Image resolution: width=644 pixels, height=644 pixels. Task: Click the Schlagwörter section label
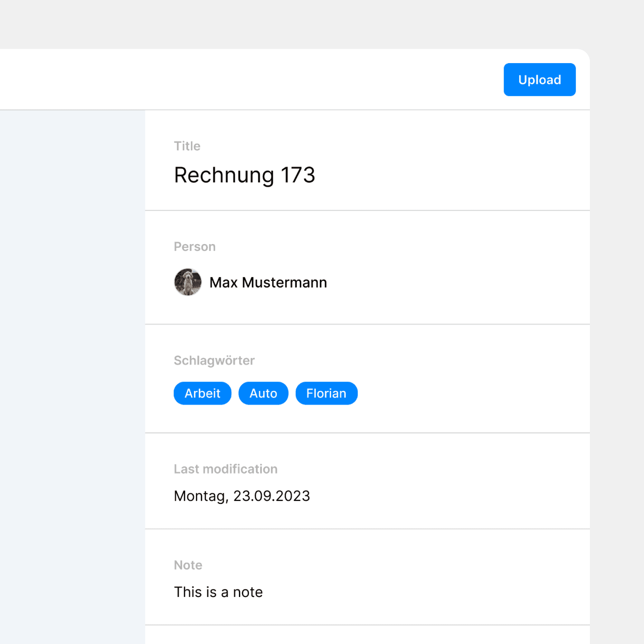tap(214, 360)
